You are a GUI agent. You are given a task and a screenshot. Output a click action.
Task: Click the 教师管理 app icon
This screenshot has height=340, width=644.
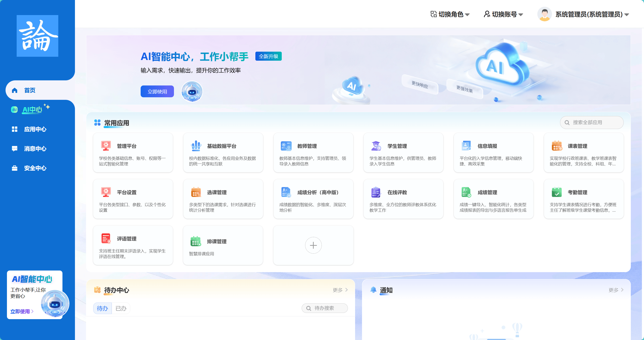286,146
